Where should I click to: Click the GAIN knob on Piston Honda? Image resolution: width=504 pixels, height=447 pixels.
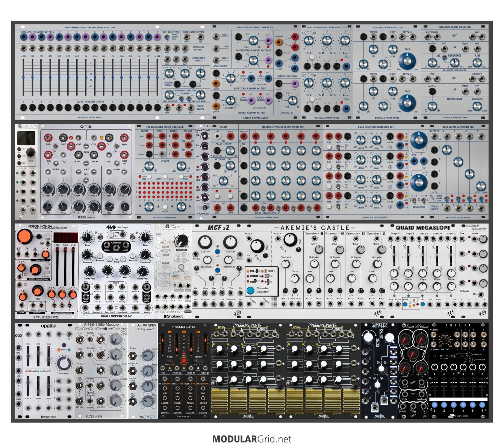(38, 291)
